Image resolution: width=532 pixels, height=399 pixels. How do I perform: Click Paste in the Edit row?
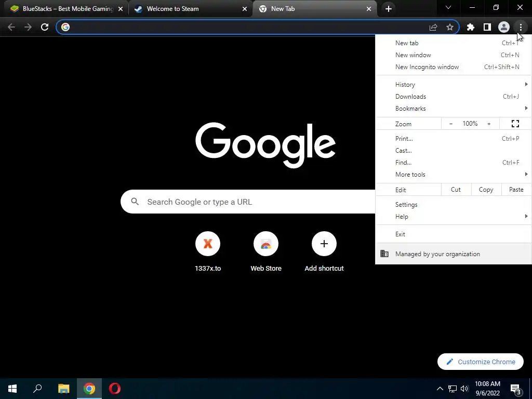point(516,190)
